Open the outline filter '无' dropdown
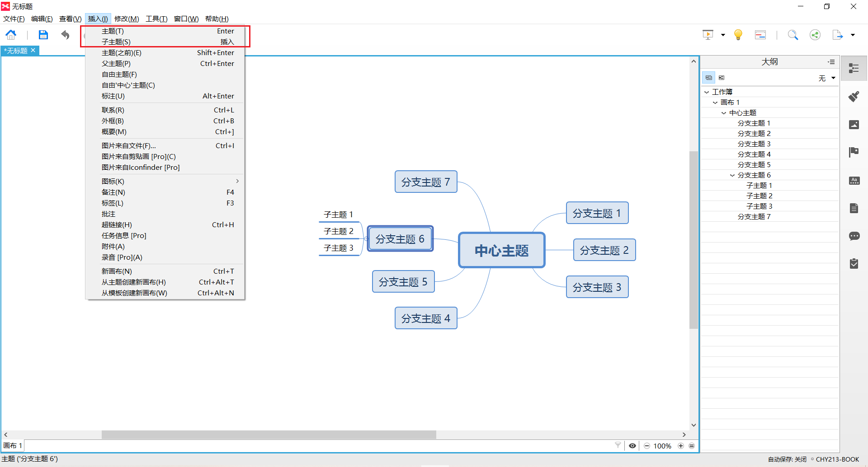 pyautogui.click(x=827, y=78)
